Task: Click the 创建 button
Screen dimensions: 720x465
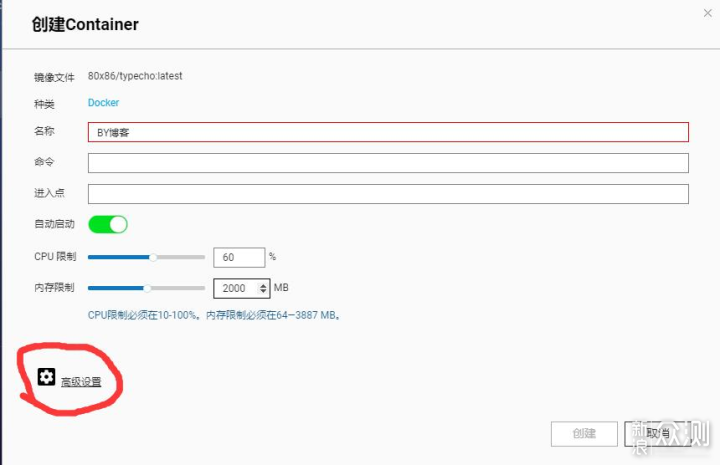Action: 584,433
